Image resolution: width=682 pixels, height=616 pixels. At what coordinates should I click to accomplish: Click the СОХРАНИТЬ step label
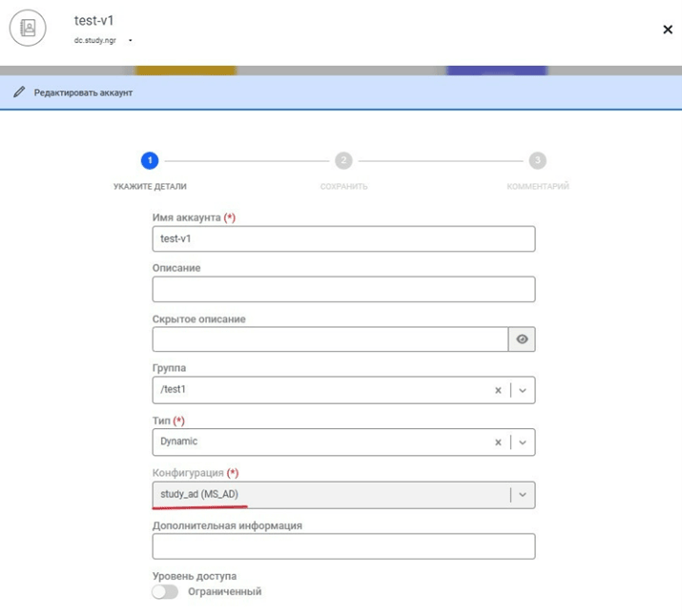pos(343,187)
